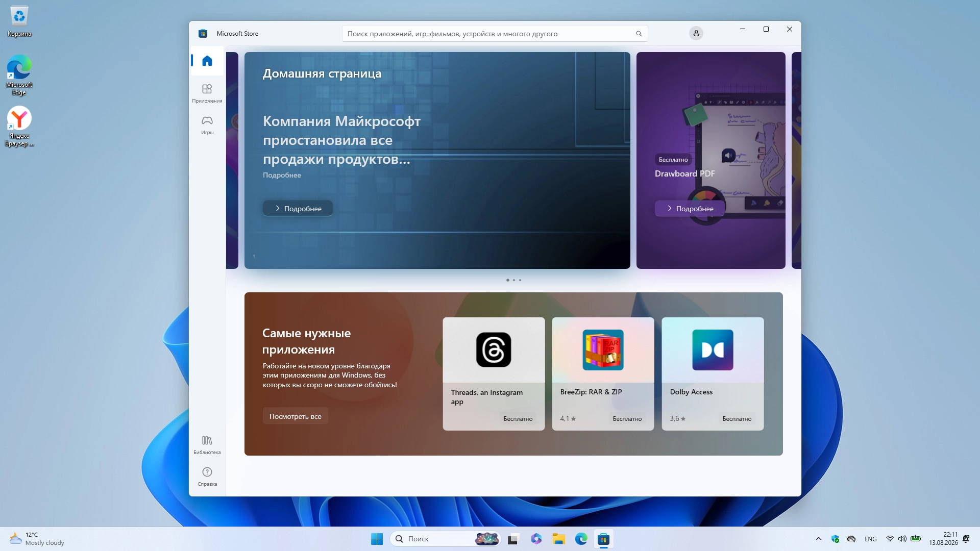This screenshot has height=551, width=980.
Task: Click the Dolby Access title text
Action: (x=691, y=392)
